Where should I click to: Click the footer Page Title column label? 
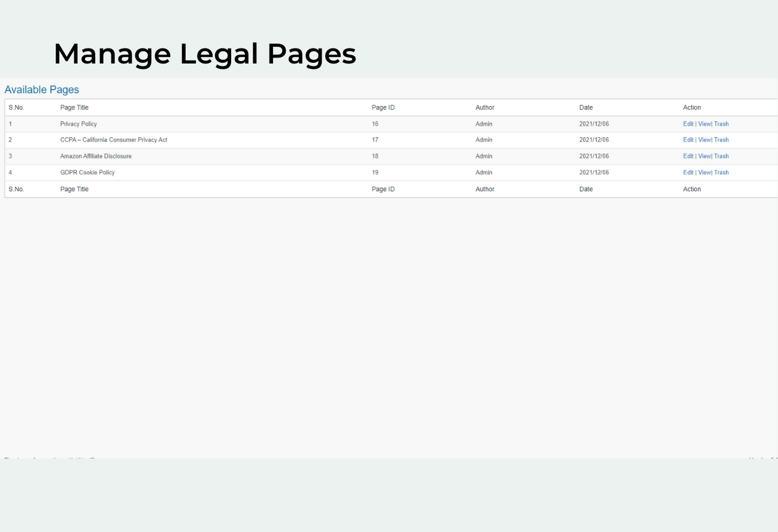[x=74, y=189]
